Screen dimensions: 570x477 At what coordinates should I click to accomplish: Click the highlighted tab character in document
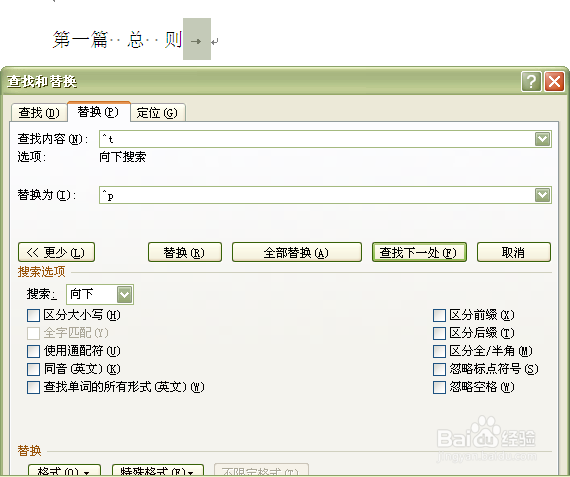click(197, 39)
